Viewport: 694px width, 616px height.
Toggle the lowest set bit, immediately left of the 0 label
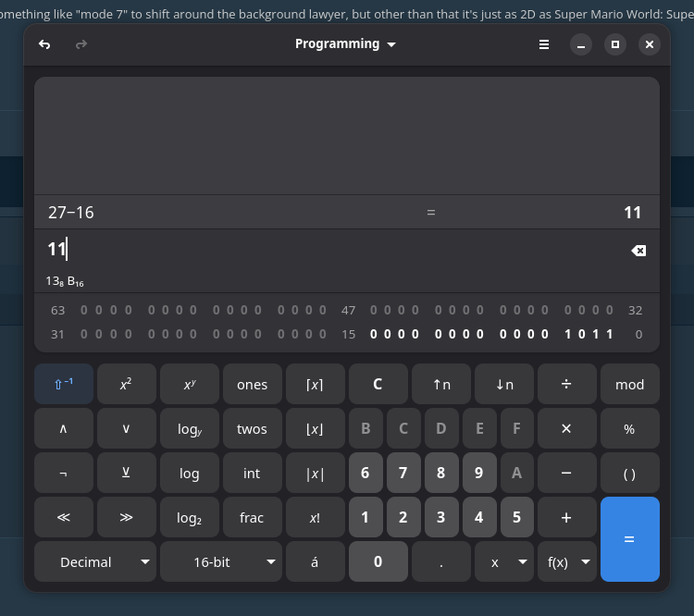click(610, 334)
